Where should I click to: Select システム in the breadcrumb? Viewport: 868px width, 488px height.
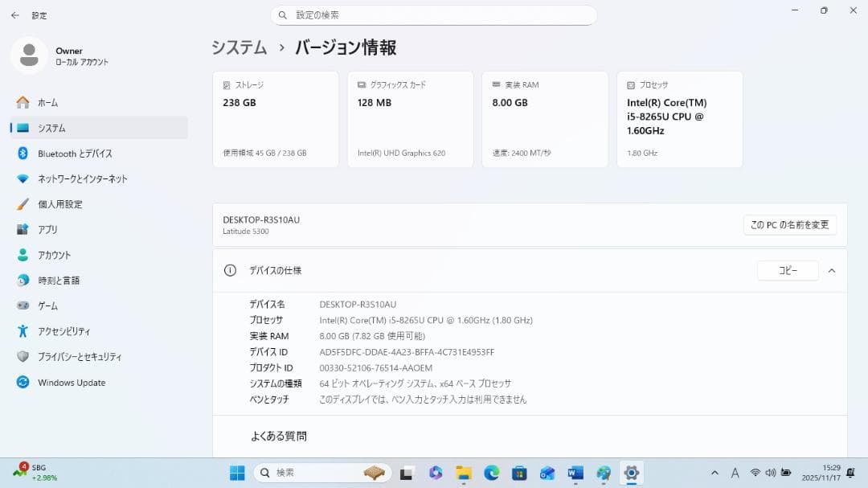239,48
